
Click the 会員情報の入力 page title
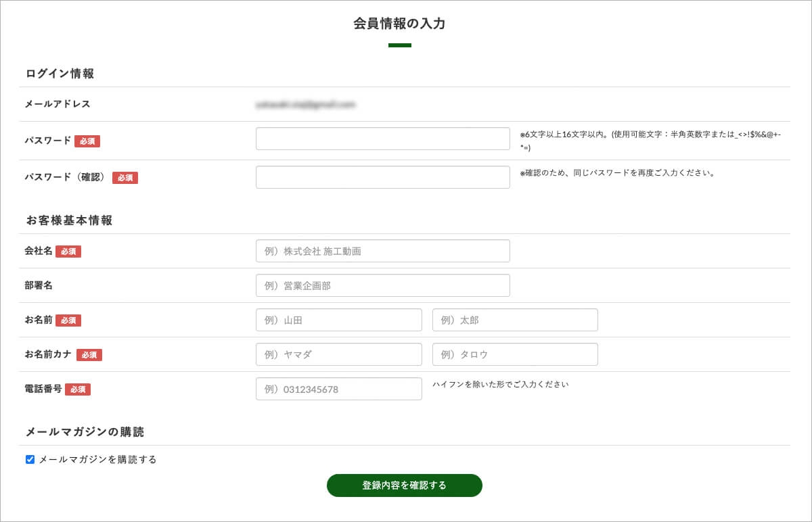click(399, 24)
